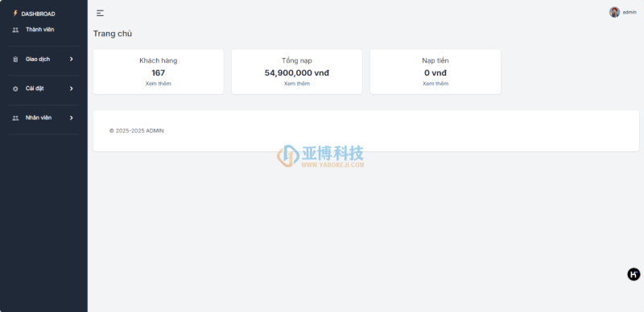644x312 pixels.
Task: Expand the Nhân viên chevron arrow
Action: pos(72,118)
